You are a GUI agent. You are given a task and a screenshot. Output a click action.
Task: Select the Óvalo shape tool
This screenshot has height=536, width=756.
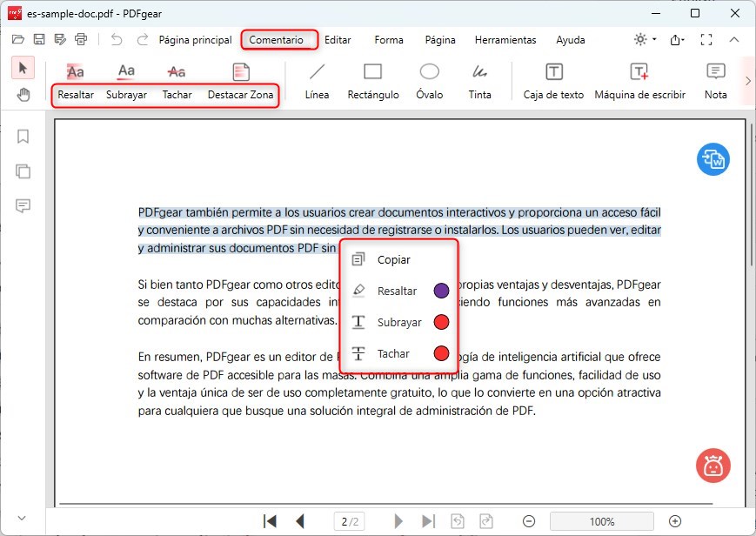[x=429, y=82]
